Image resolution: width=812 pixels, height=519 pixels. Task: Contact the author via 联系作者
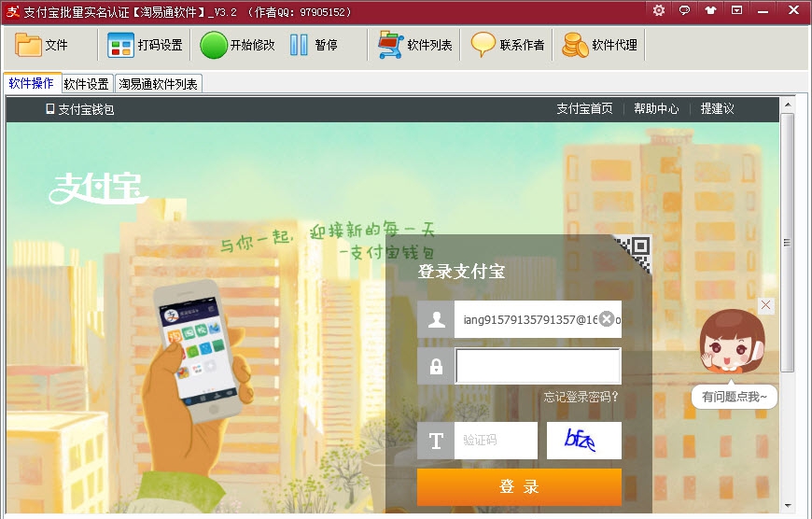pos(508,45)
